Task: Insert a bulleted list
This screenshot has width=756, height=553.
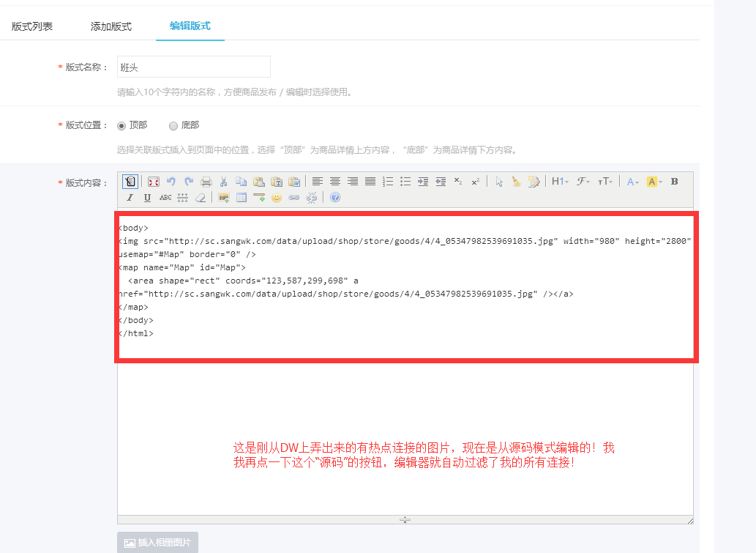Action: coord(405,182)
